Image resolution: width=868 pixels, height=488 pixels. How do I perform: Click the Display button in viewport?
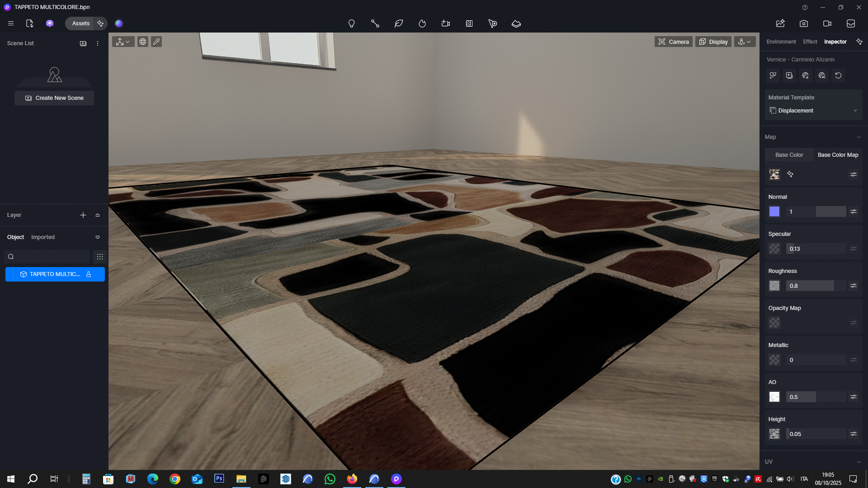[x=713, y=42]
